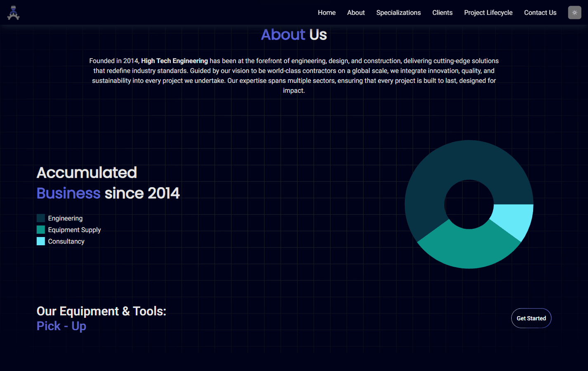Image resolution: width=588 pixels, height=371 pixels.
Task: Click the Pick - Up text
Action: pyautogui.click(x=61, y=326)
